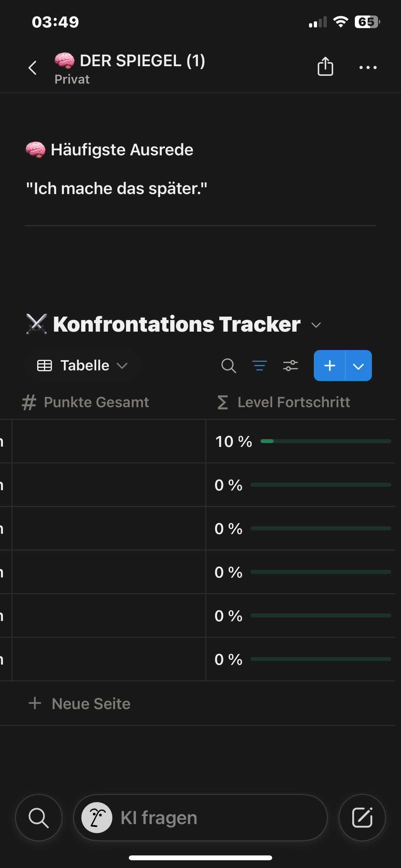This screenshot has width=401, height=868.
Task: Expand the new entry options arrow
Action: pos(358,366)
